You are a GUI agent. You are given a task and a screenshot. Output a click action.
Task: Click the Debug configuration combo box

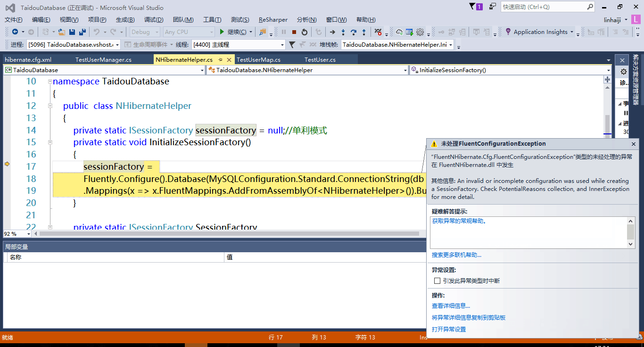[144, 32]
